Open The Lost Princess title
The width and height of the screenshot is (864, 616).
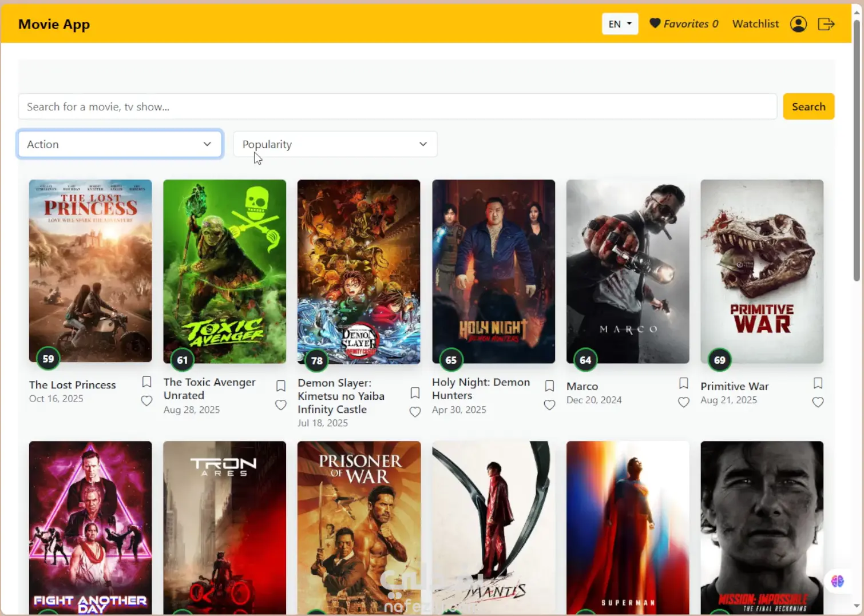tap(73, 385)
